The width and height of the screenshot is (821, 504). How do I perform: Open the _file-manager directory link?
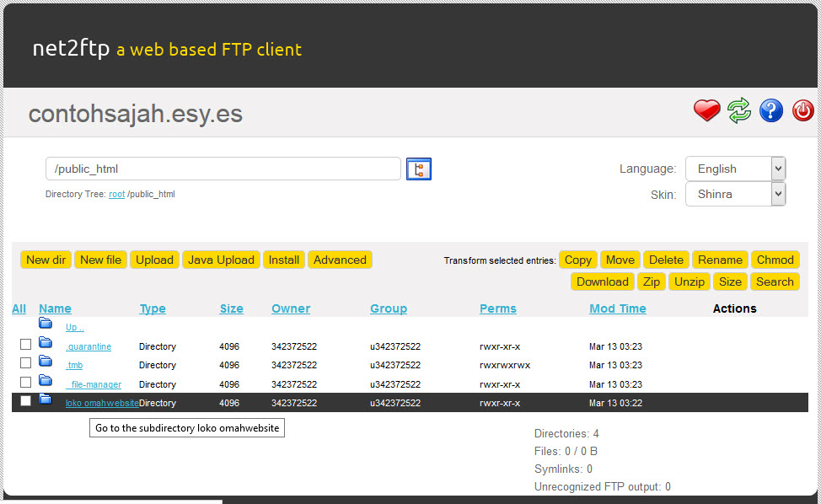pyautogui.click(x=94, y=384)
